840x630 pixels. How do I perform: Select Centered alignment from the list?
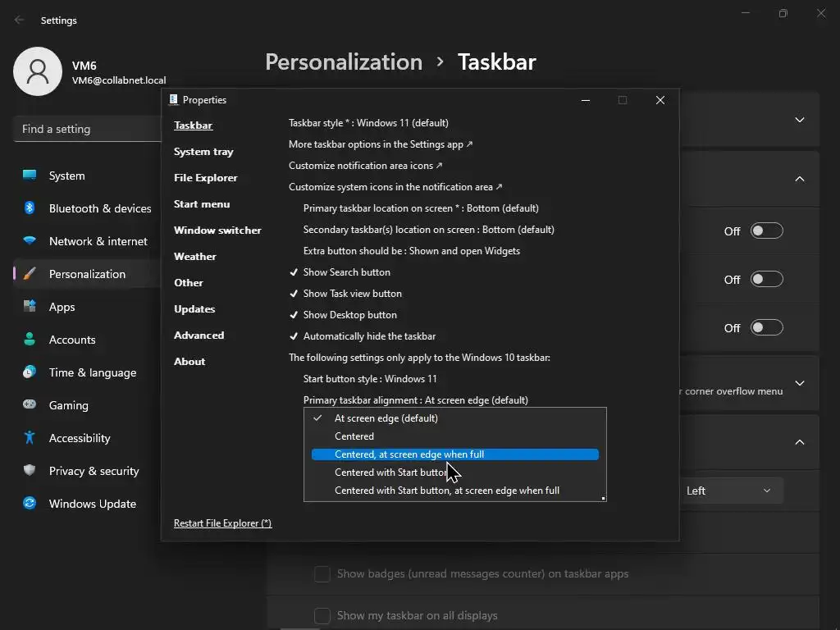tap(354, 436)
